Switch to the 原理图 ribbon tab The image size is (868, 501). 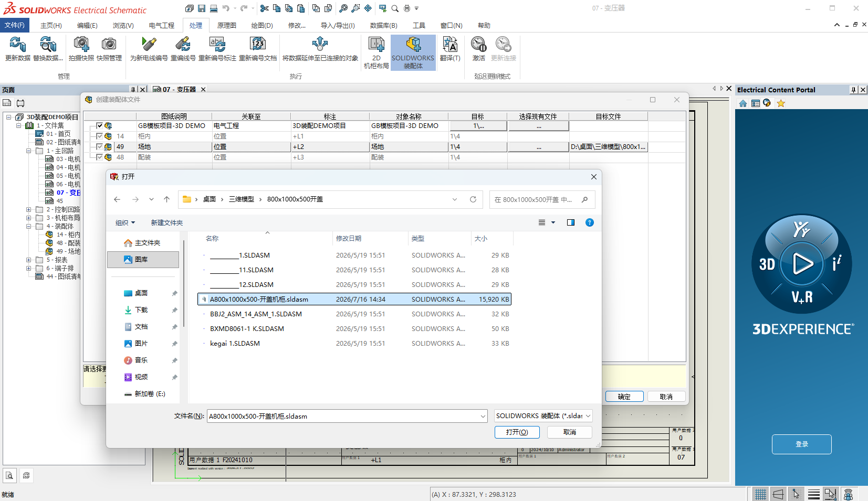[227, 25]
